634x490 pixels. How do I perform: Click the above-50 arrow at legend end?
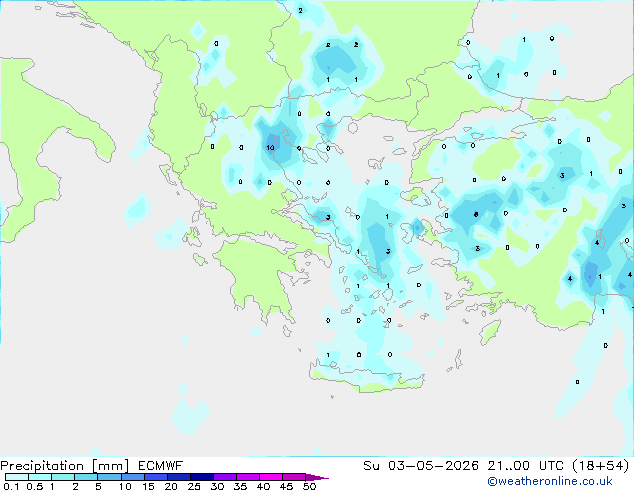click(317, 477)
